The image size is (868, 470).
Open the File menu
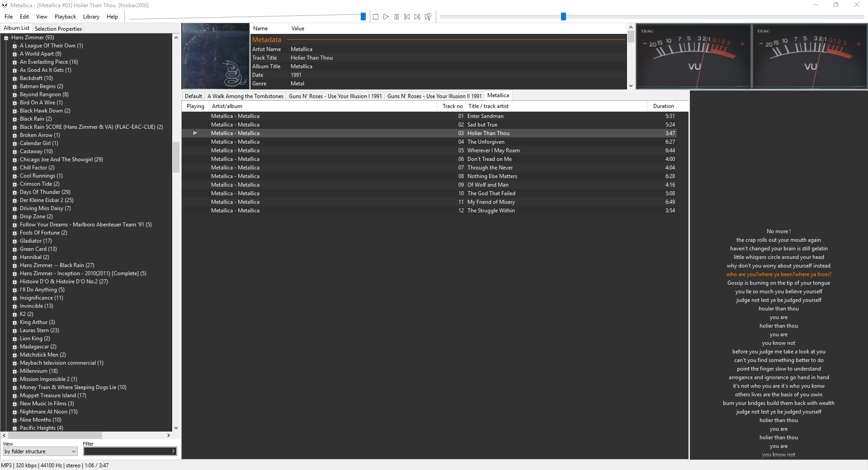tap(9, 17)
